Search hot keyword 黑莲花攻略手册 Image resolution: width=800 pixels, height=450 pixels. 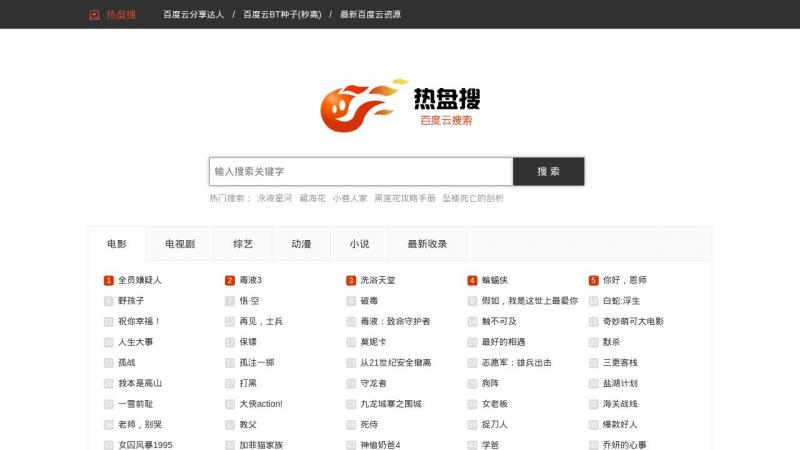pos(405,198)
